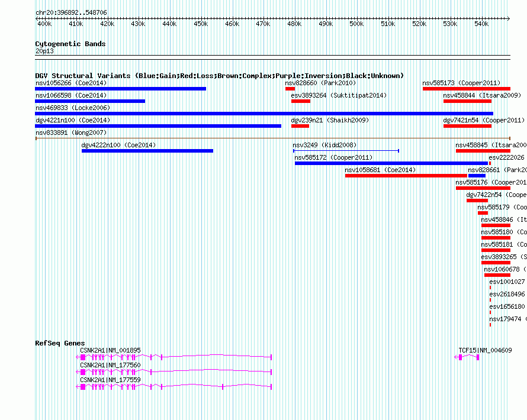This screenshot has width=527, height=420.
Task: Click the TCF15|NM_004609 gene label
Action: click(486, 350)
